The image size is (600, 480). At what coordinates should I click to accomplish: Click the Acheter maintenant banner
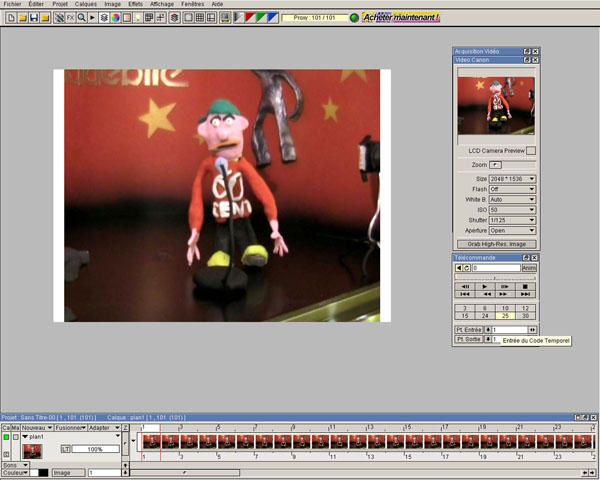click(x=401, y=18)
